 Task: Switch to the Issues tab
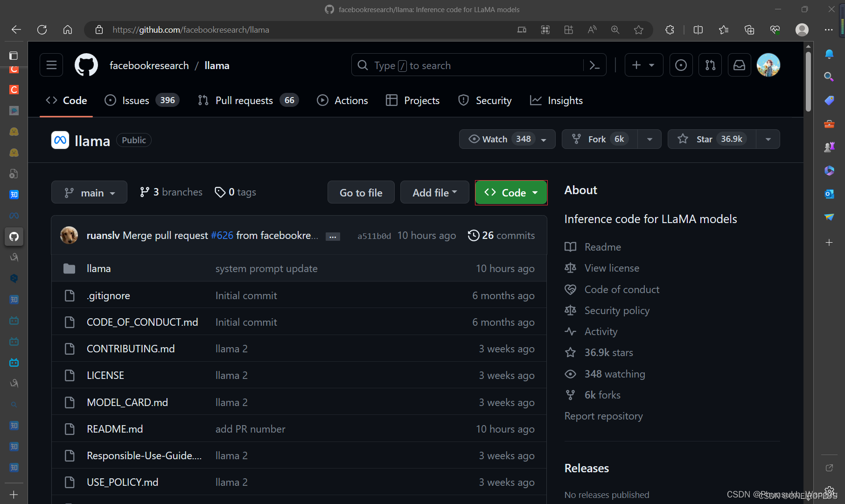coord(142,100)
